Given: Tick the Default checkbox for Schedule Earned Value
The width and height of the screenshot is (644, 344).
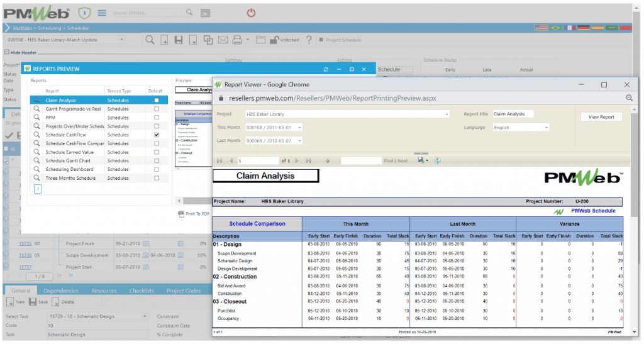Looking at the screenshot, I should click(157, 152).
